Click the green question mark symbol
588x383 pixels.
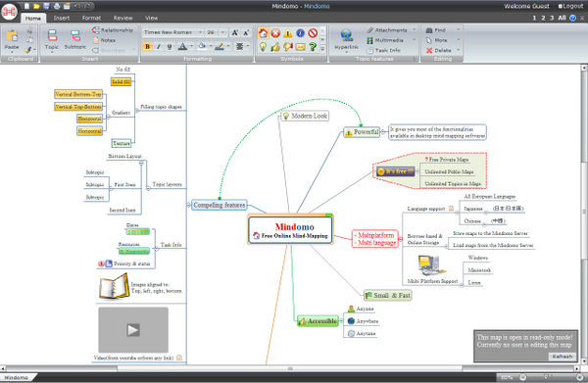pos(313,47)
